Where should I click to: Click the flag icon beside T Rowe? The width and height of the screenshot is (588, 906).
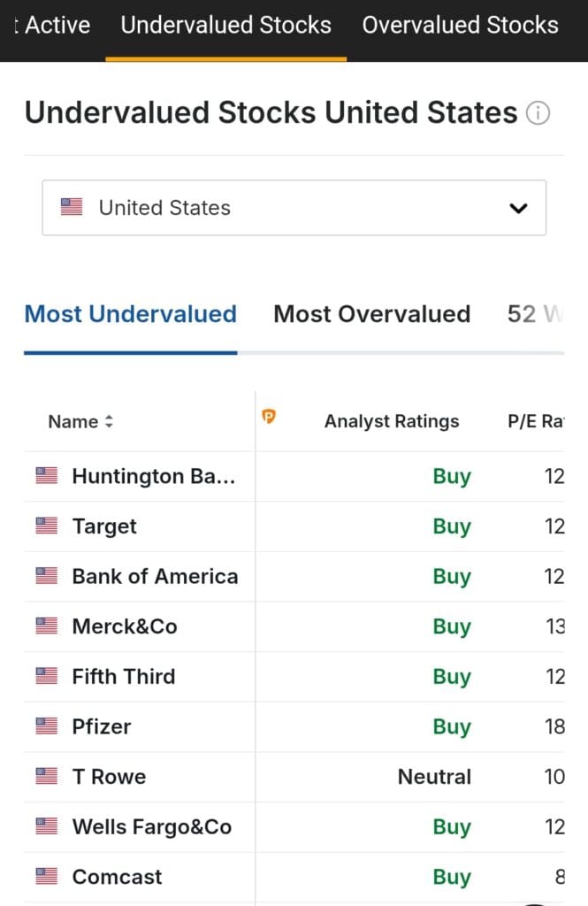(47, 777)
